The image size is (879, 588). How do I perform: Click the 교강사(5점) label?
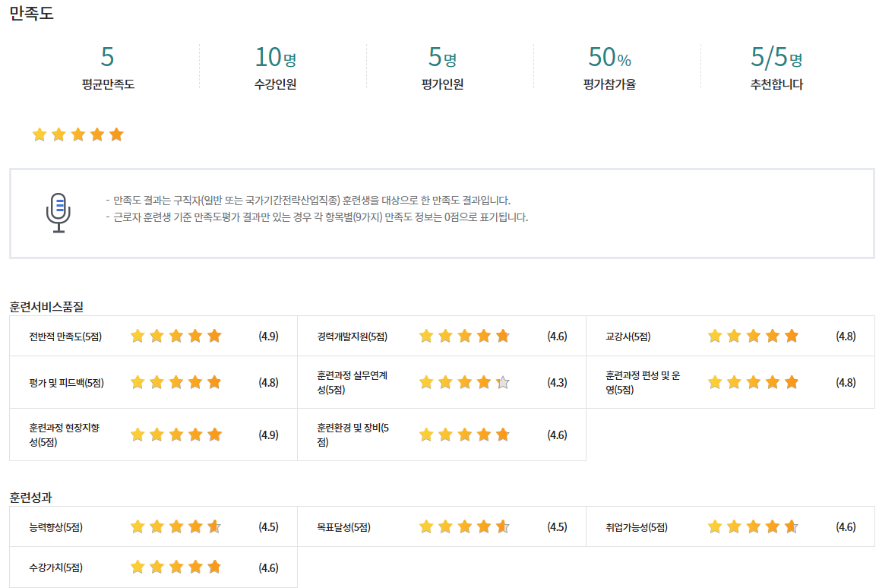[x=628, y=337]
